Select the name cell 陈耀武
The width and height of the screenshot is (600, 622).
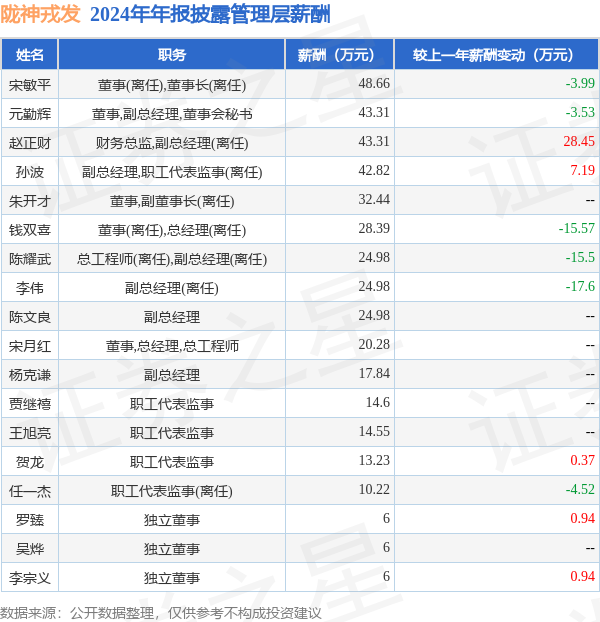pyautogui.click(x=30, y=259)
